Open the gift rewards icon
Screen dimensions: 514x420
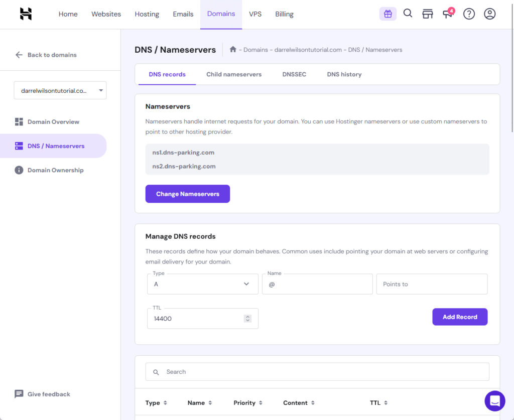pyautogui.click(x=388, y=14)
